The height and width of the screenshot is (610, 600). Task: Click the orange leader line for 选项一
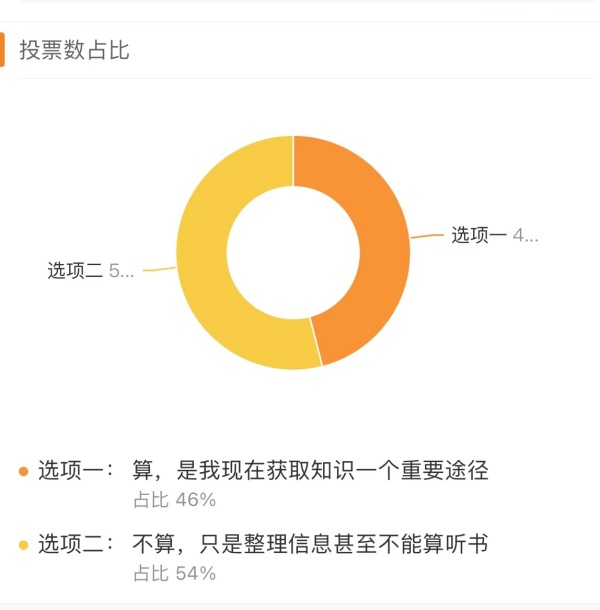coord(428,237)
